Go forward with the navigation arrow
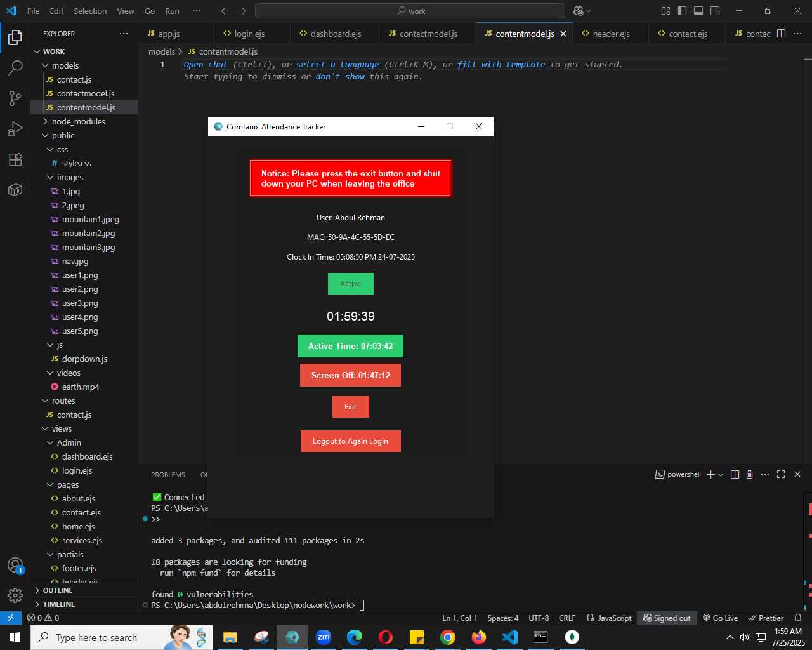Image resolution: width=812 pixels, height=650 pixels. [x=242, y=11]
